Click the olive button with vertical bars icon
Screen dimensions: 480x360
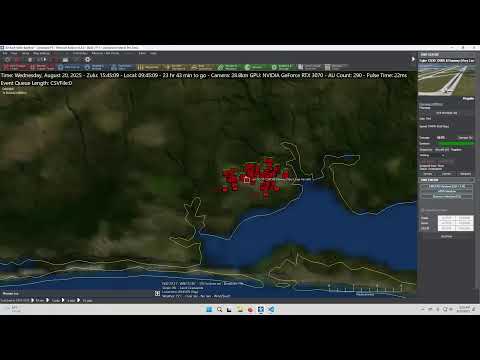click(150, 67)
